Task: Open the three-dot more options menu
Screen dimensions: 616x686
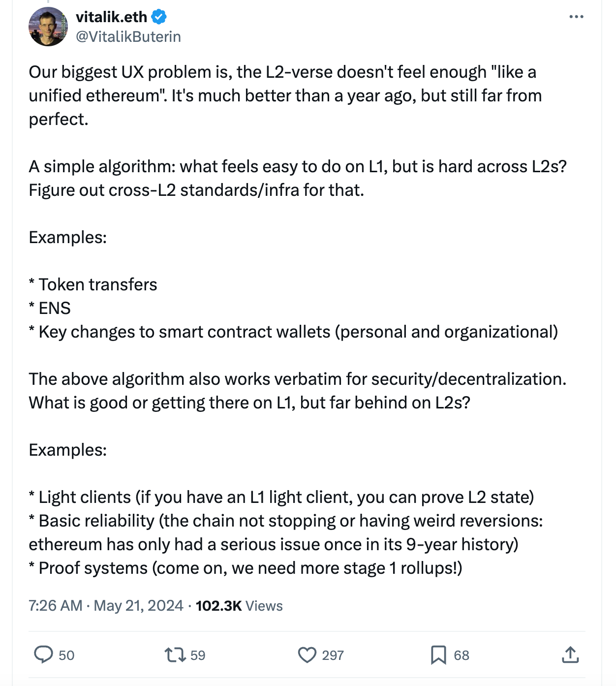Action: 576,17
